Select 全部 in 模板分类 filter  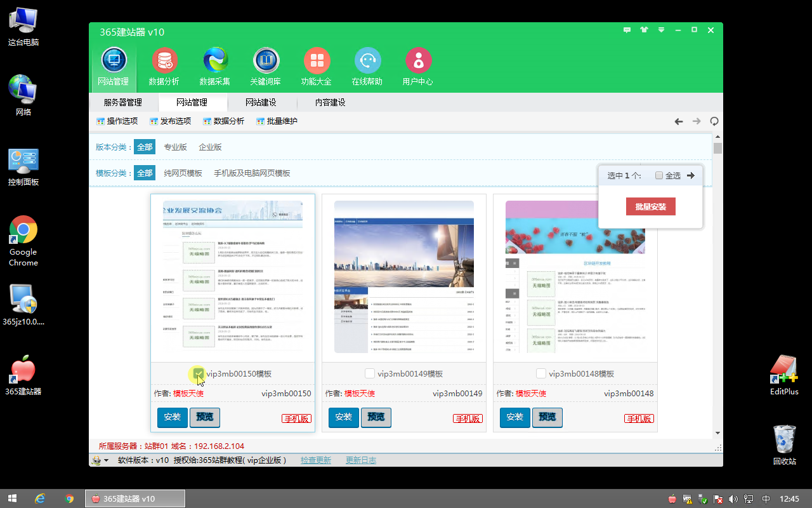pyautogui.click(x=145, y=173)
